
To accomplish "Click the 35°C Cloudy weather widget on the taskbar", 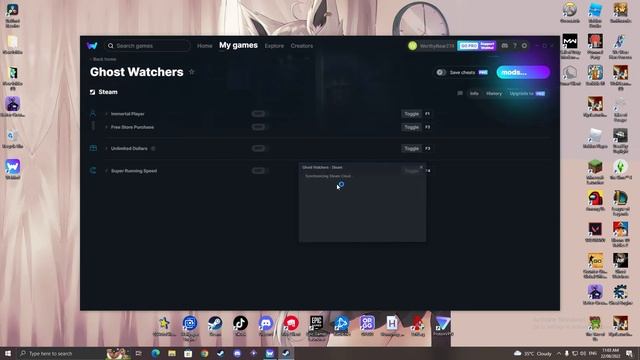I will (533, 353).
